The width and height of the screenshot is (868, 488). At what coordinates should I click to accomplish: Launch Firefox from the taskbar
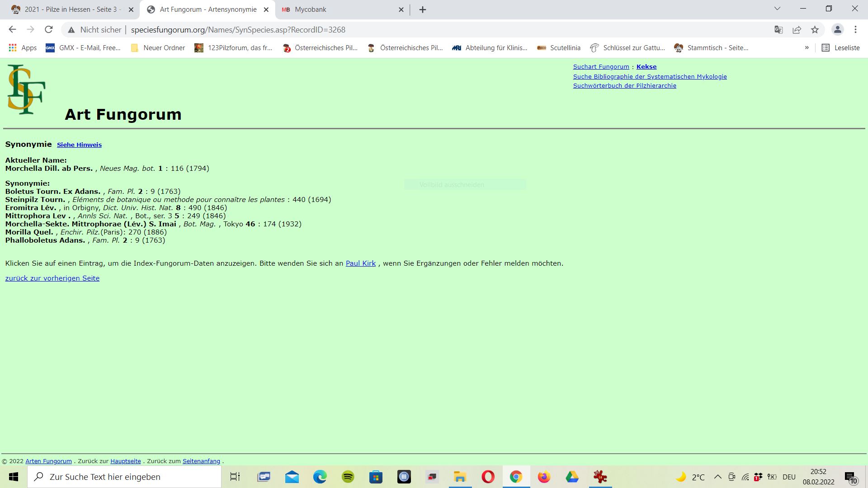point(544,477)
